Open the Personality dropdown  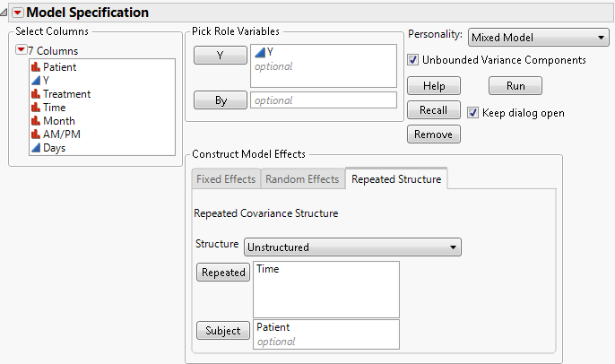click(x=539, y=38)
